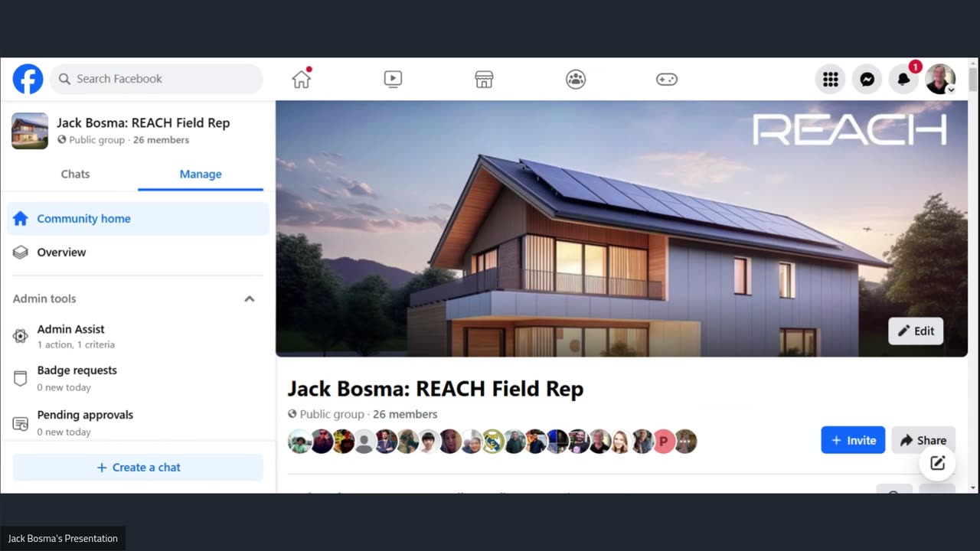The width and height of the screenshot is (980, 551).
Task: Switch to the Manage tab
Action: [201, 174]
